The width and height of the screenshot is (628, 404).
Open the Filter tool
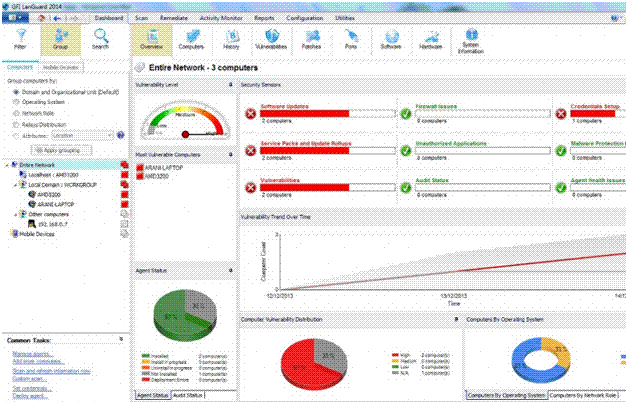click(20, 39)
